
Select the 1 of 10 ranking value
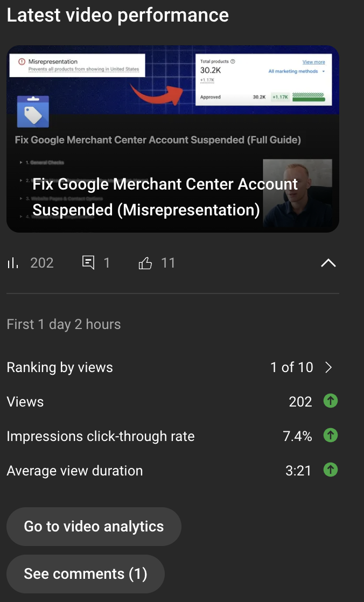[x=291, y=367]
